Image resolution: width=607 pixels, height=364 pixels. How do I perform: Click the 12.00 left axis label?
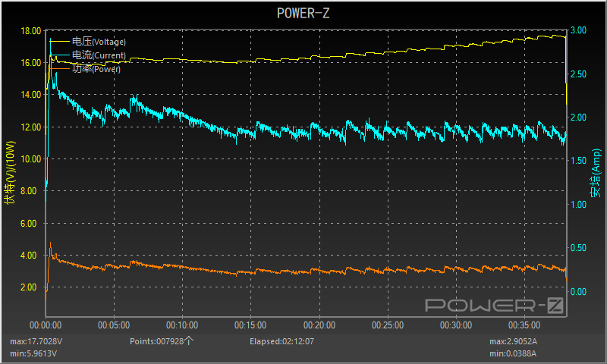[30, 127]
